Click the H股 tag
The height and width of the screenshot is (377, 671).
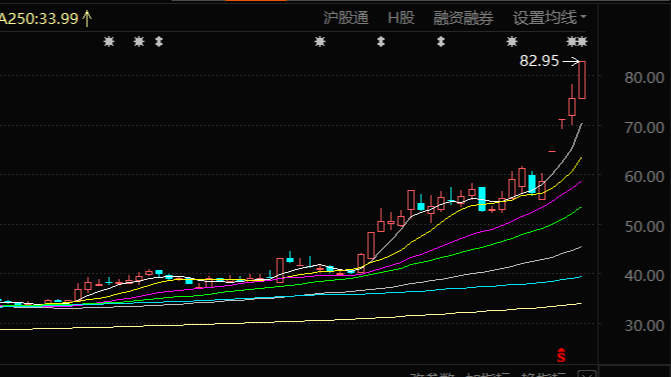401,18
